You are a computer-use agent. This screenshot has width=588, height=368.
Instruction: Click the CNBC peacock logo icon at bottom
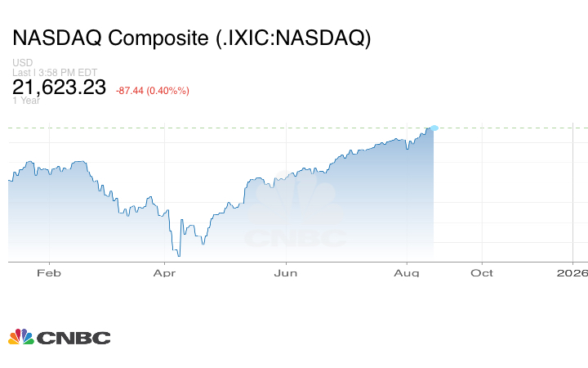click(x=20, y=337)
